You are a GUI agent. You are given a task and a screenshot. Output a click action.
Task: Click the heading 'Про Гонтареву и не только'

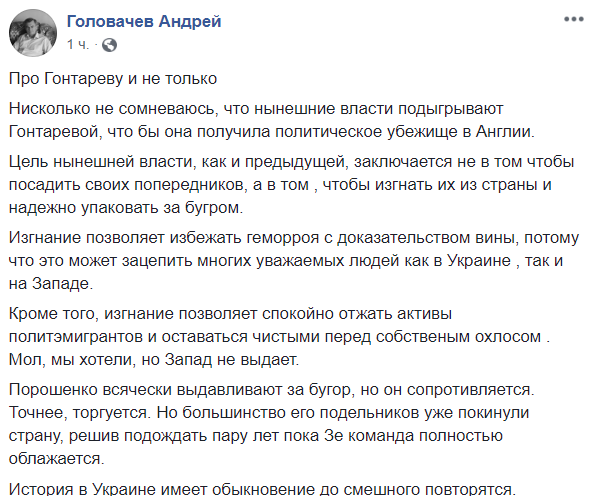click(113, 79)
